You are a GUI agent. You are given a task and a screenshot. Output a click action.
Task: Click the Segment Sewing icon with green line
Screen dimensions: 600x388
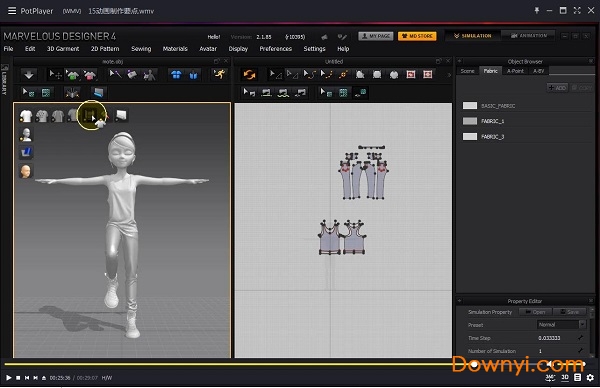click(266, 92)
